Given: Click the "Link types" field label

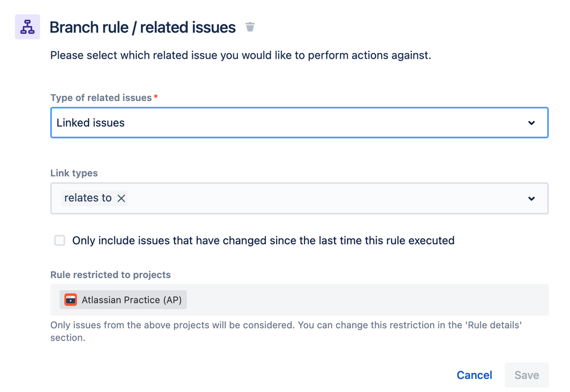Looking at the screenshot, I should [x=74, y=173].
